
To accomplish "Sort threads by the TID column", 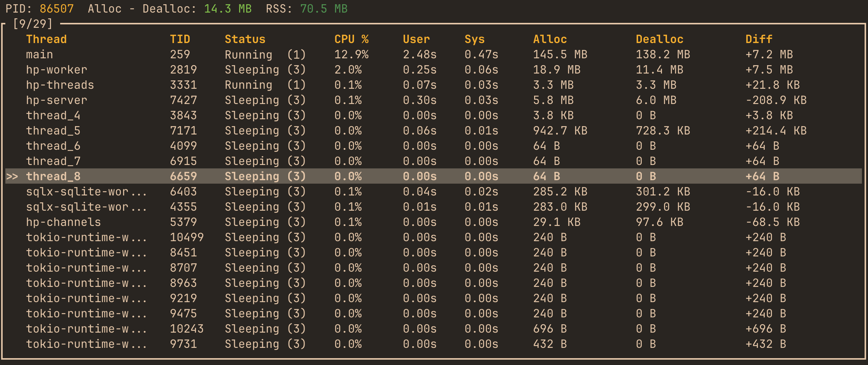I will coord(180,39).
